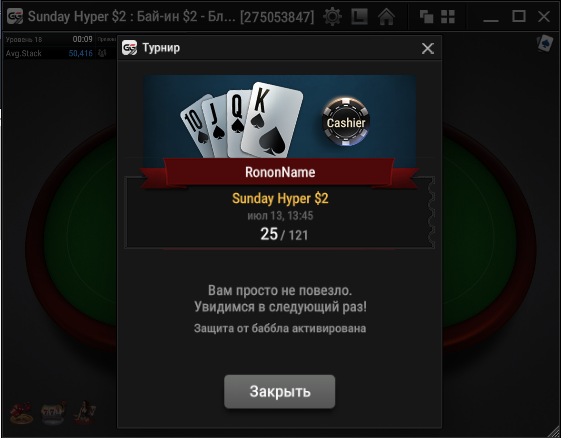The image size is (561, 438).
Task: Maximize the poker table window
Action: (x=519, y=16)
